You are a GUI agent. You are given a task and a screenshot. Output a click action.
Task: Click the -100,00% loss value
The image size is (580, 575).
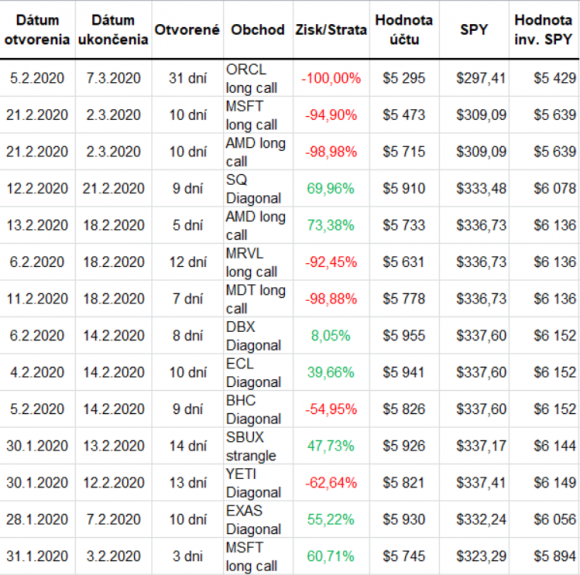(x=331, y=78)
